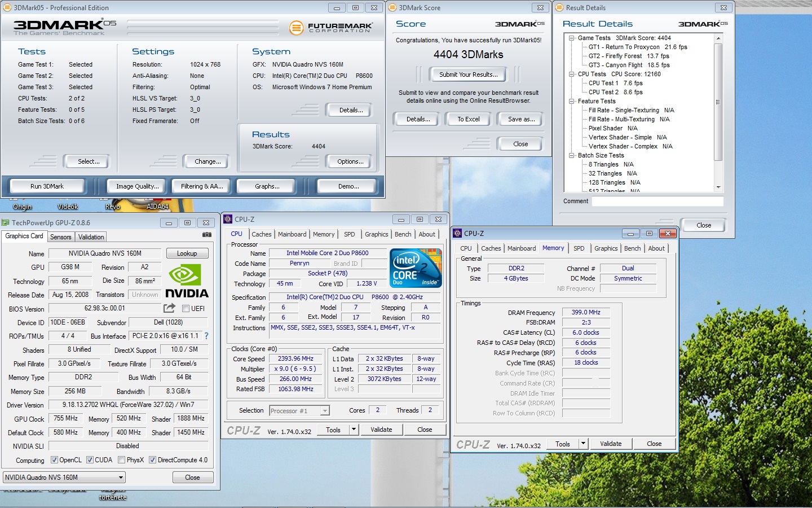Click the Options button under Results
Image resolution: width=812 pixels, height=508 pixels.
pos(350,161)
